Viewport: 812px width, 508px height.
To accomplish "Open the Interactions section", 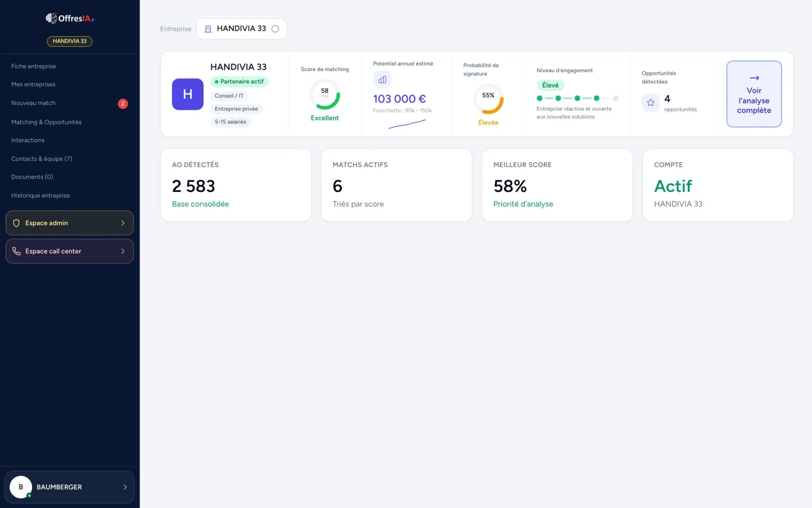I will coord(28,140).
